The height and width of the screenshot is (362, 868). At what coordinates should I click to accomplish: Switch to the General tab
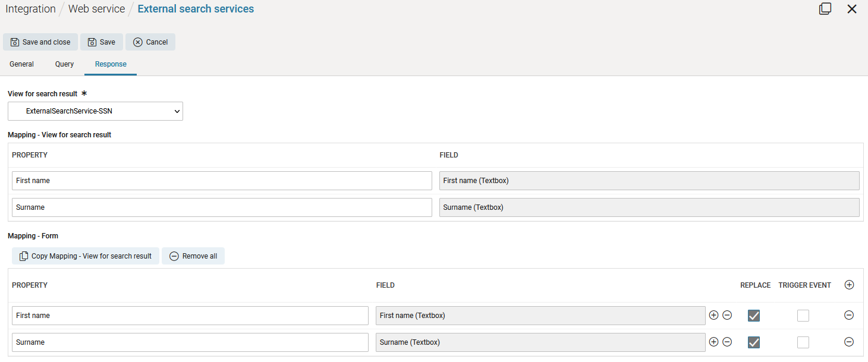(21, 64)
